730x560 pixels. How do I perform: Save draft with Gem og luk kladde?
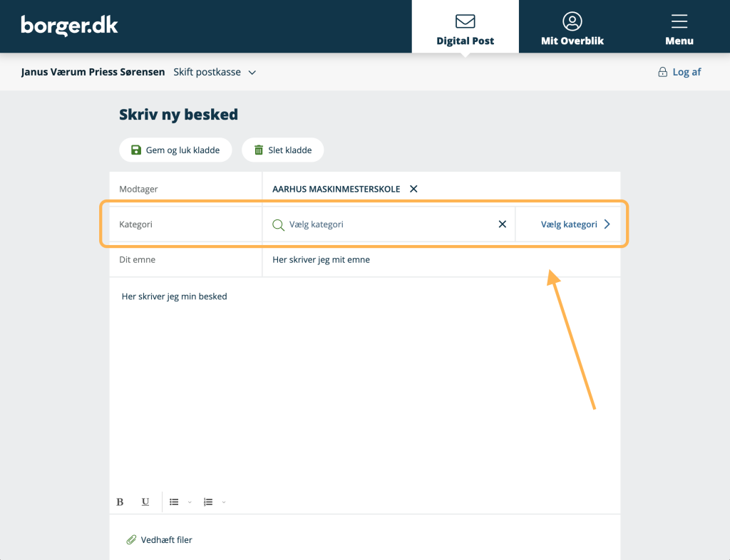tap(175, 150)
